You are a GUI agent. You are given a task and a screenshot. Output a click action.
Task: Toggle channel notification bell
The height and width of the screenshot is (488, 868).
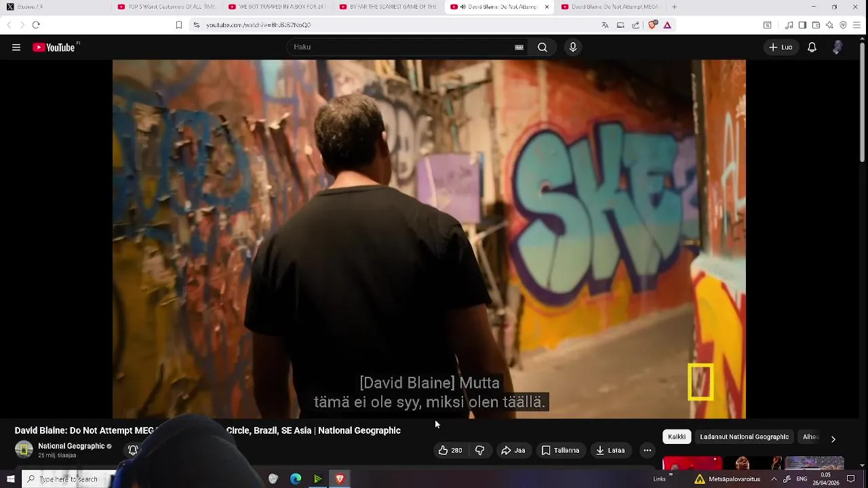click(x=133, y=450)
